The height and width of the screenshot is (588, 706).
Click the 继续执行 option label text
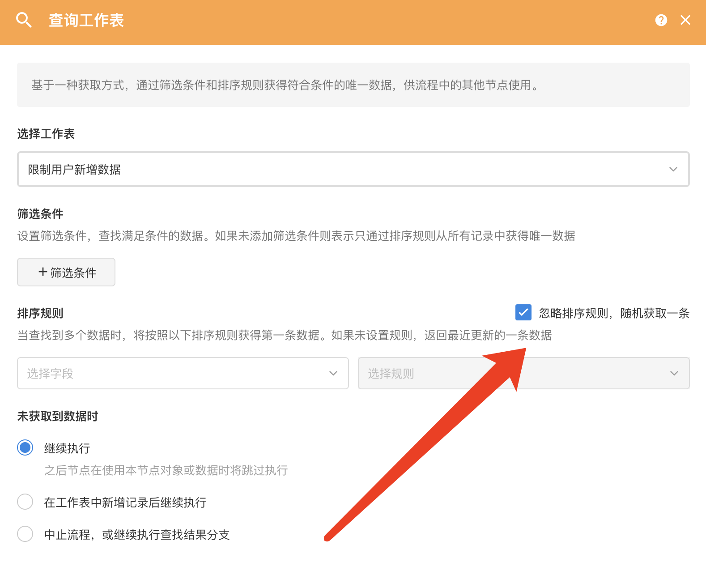pos(67,448)
